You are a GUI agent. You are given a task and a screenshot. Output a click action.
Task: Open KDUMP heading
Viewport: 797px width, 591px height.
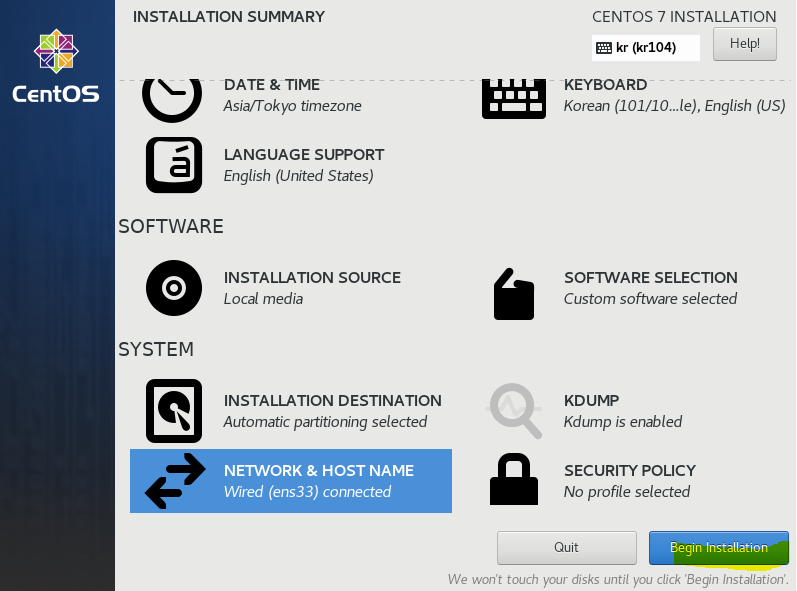(591, 400)
